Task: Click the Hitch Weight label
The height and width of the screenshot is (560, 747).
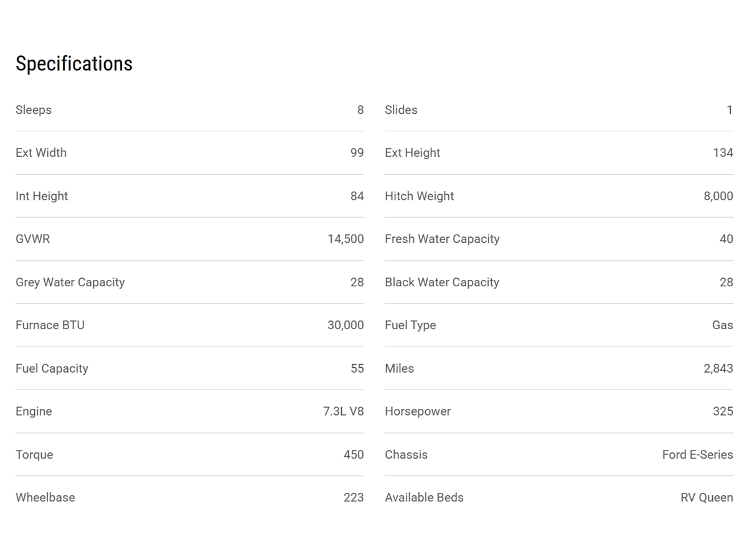Action: 419,196
